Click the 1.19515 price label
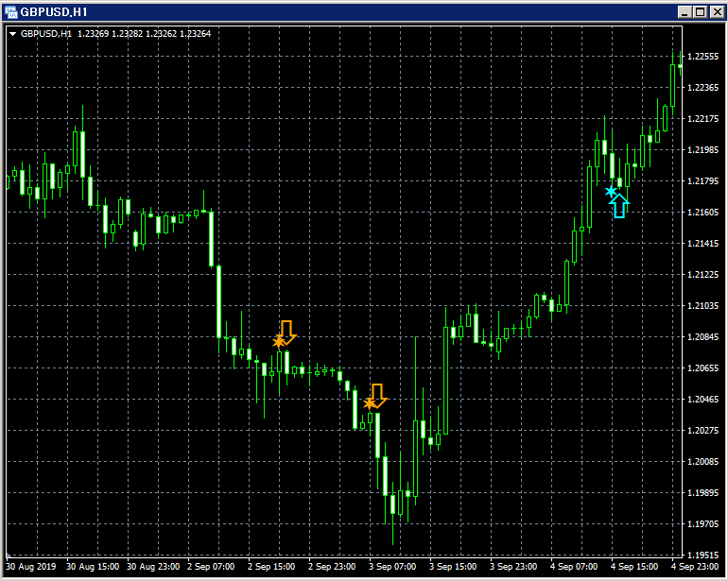Viewport: 728px width, 581px height. 702,555
